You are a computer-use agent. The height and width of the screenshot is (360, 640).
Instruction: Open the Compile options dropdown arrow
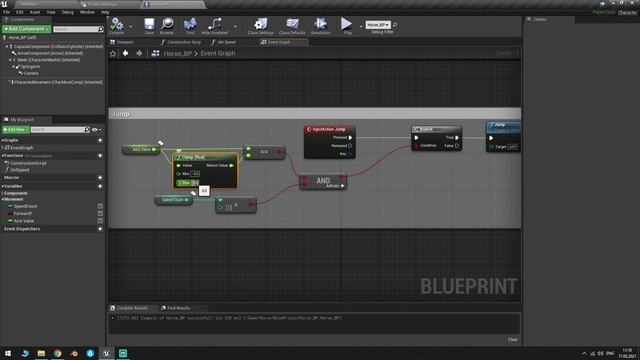(131, 27)
